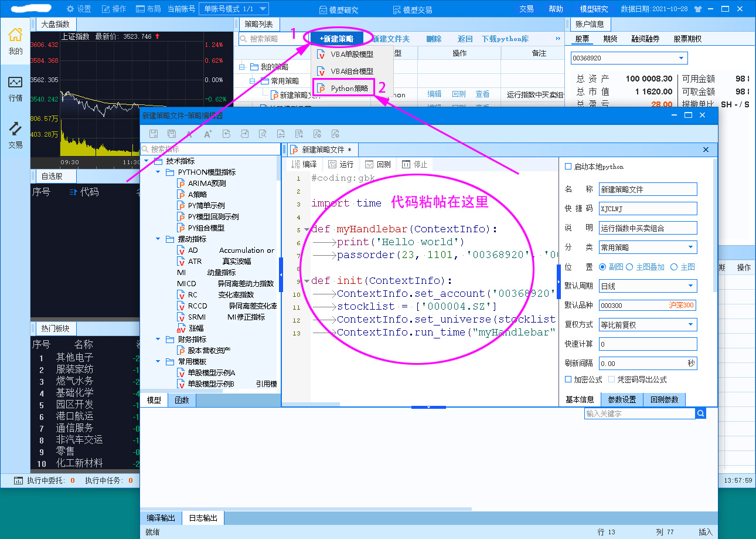Close the 新建策略文件 editor tab

706,150
